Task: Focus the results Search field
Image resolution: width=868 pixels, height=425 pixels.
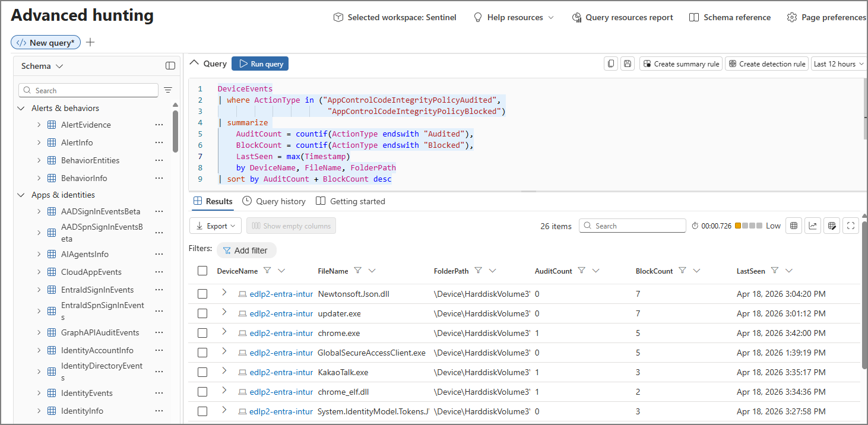Action: point(632,226)
